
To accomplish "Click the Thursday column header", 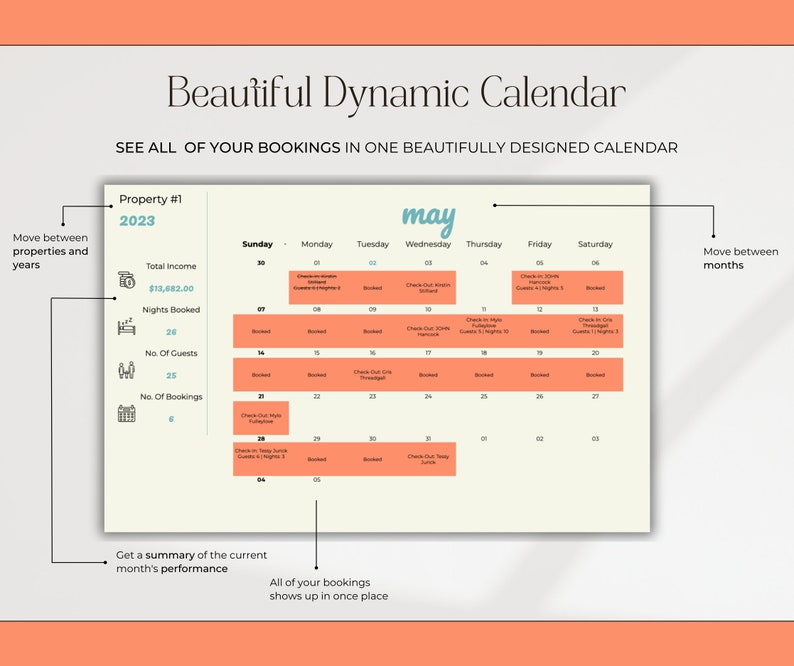I will point(484,244).
